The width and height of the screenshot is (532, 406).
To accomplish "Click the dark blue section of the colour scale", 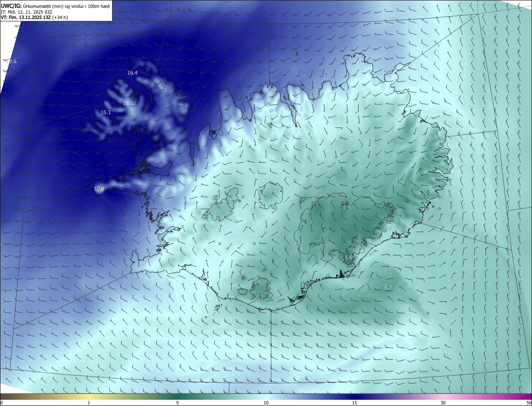I will (x=355, y=396).
